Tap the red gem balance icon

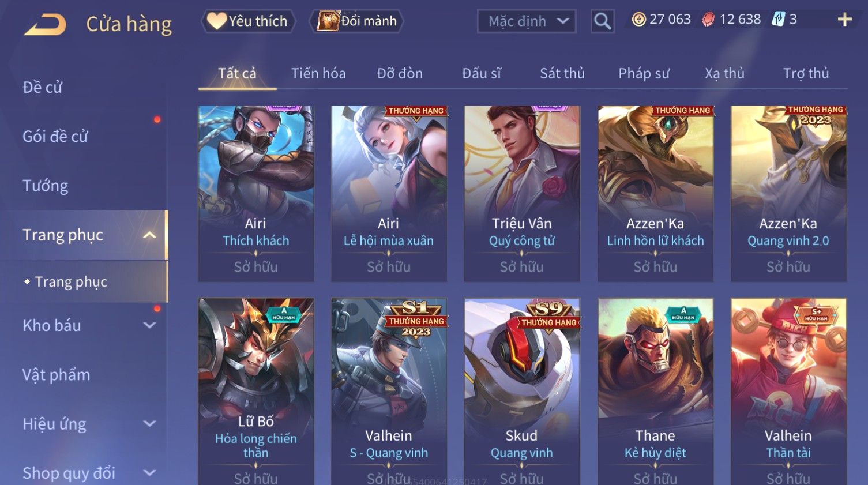click(x=708, y=20)
